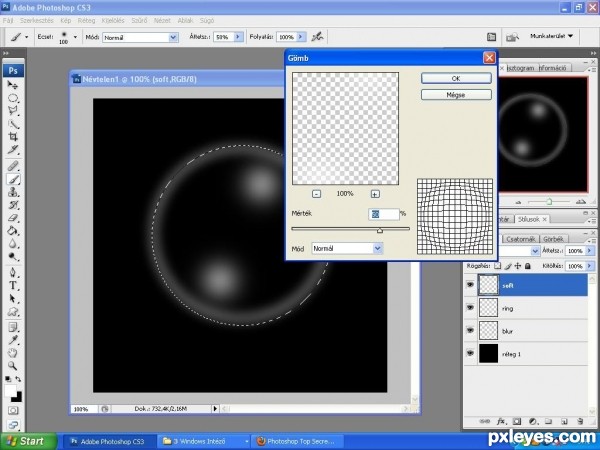This screenshot has height=450, width=600.
Task: Open the Réteg menu
Action: click(86, 21)
